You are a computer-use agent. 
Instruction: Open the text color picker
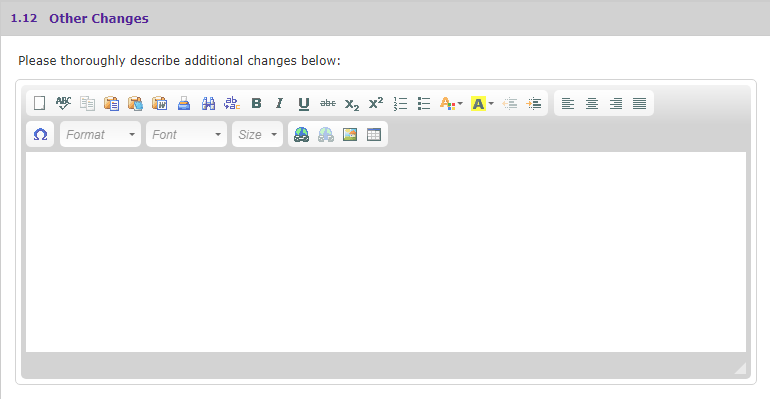pyautogui.click(x=451, y=104)
